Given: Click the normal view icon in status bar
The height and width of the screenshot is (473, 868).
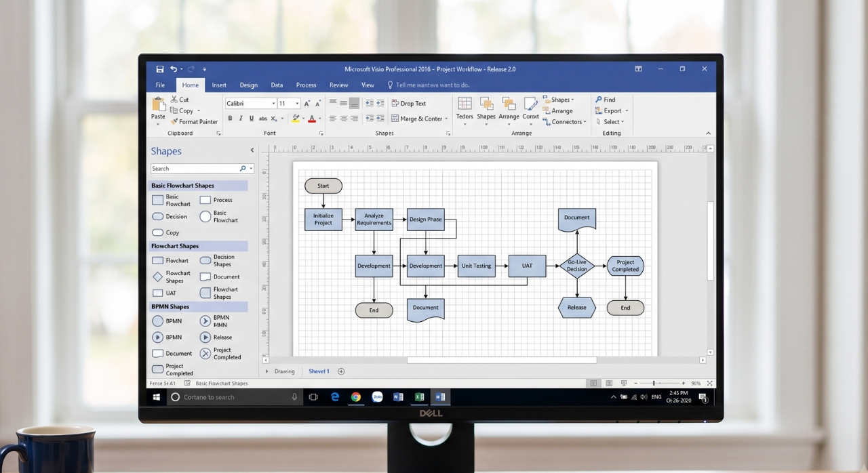Looking at the screenshot, I should 594,384.
